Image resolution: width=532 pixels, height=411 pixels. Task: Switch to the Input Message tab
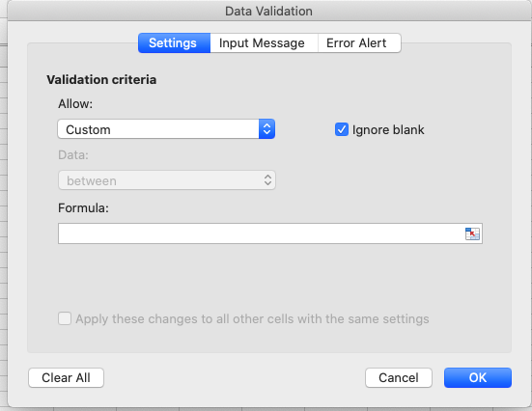pyautogui.click(x=262, y=43)
